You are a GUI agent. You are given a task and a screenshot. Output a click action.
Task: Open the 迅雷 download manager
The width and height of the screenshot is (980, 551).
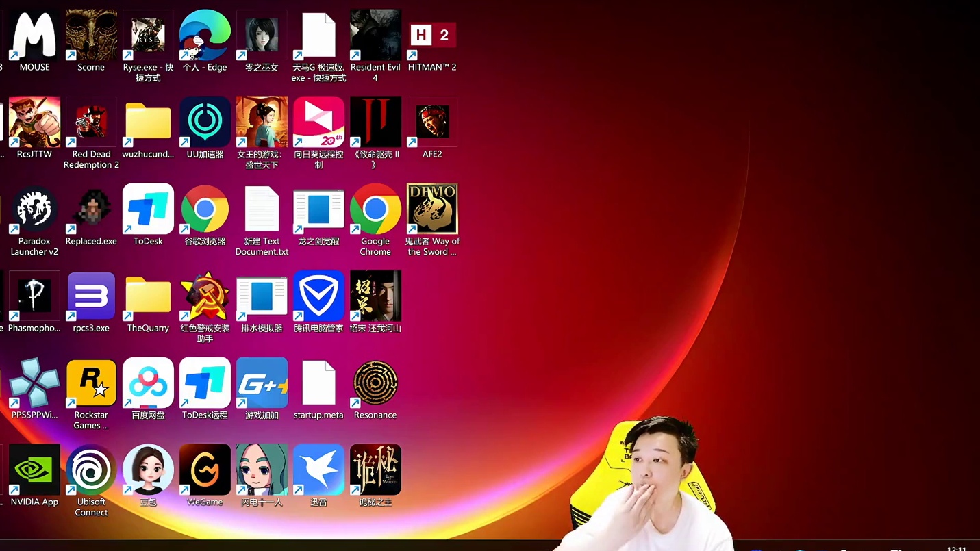[x=318, y=470]
